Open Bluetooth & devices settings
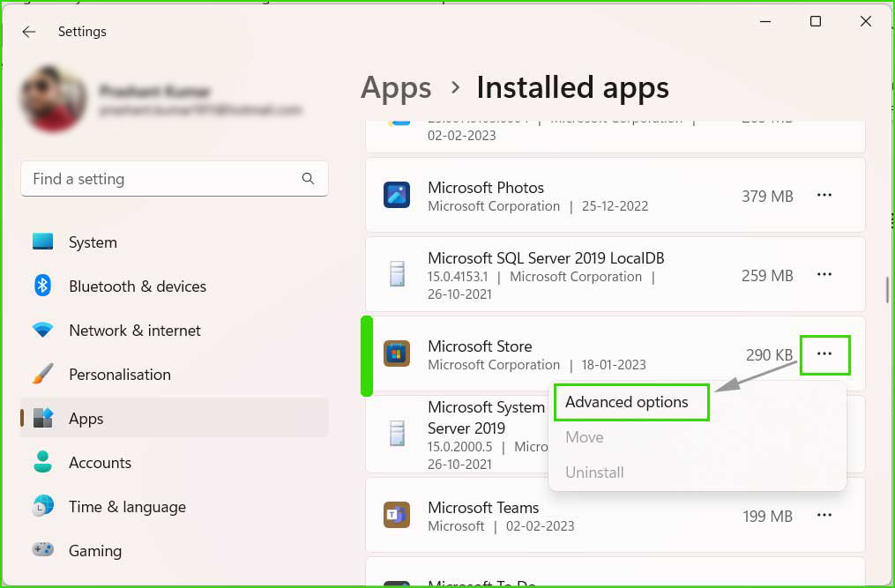Screen dimensions: 895x588 click(x=174, y=286)
